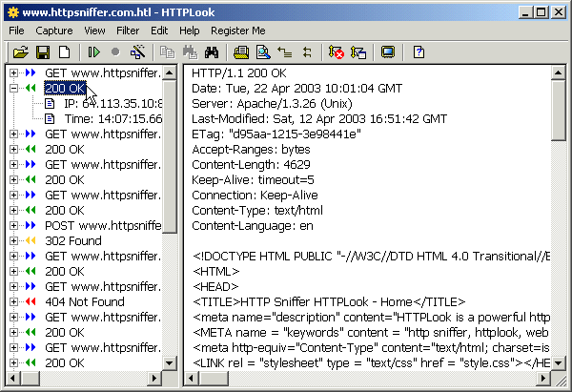This screenshot has height=392, width=572.
Task: Select the POST www.httpsniffe request row
Action: [103, 225]
